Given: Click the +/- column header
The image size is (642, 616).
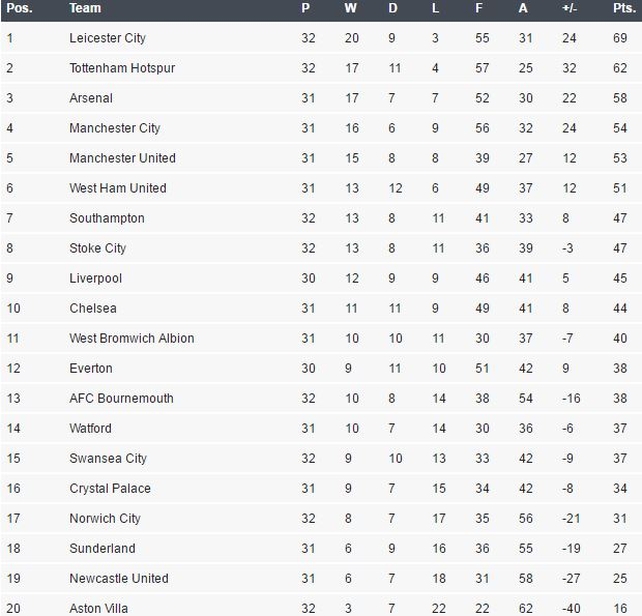Looking at the screenshot, I should [569, 8].
